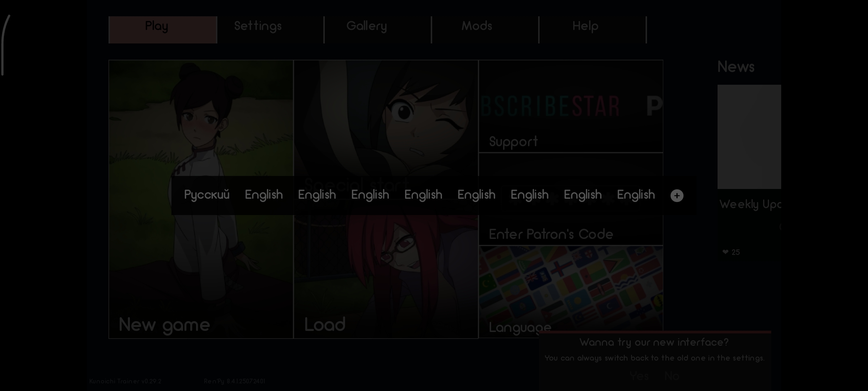Open the Settings tab
Screen dimensions: 868x391
pos(258,26)
